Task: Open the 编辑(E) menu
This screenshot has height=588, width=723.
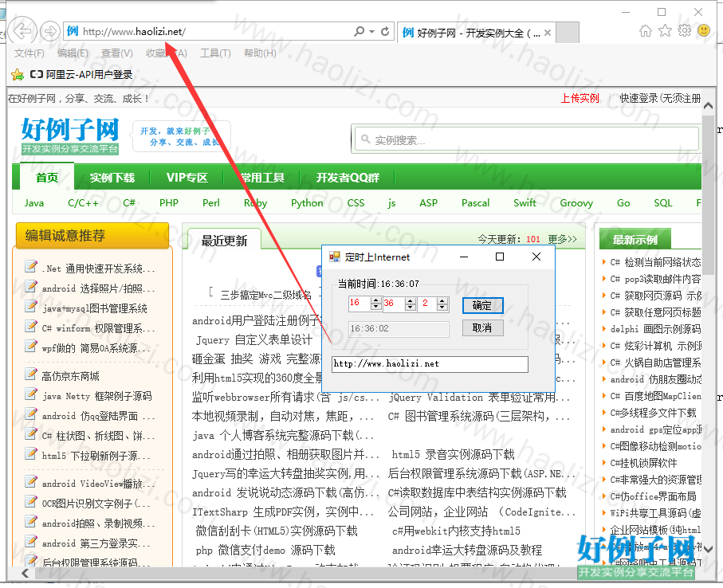Action: [x=73, y=53]
